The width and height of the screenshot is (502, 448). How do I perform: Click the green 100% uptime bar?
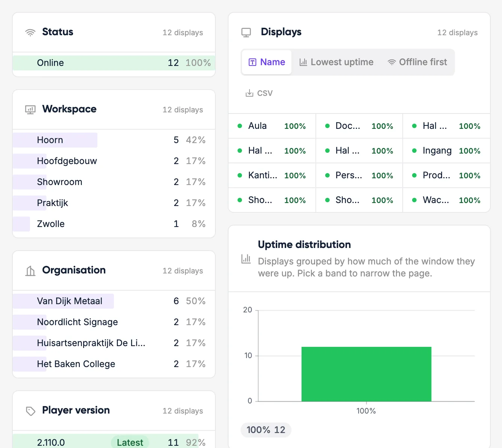[x=366, y=374]
